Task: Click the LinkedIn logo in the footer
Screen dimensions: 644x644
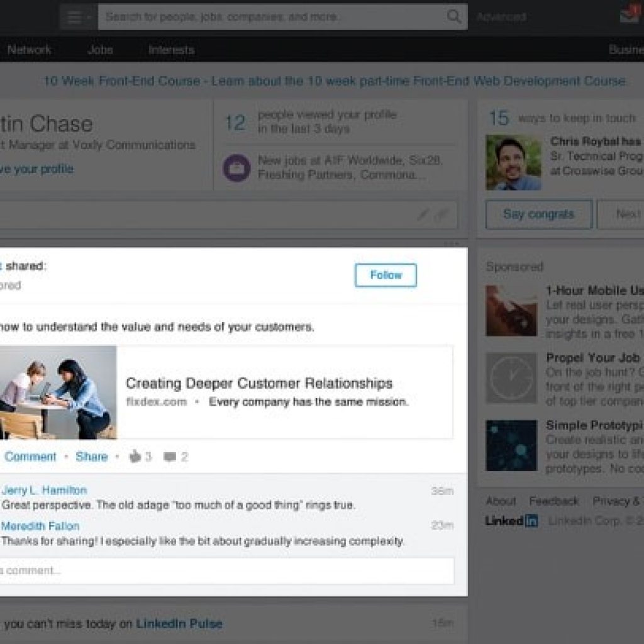Action: pos(511,521)
